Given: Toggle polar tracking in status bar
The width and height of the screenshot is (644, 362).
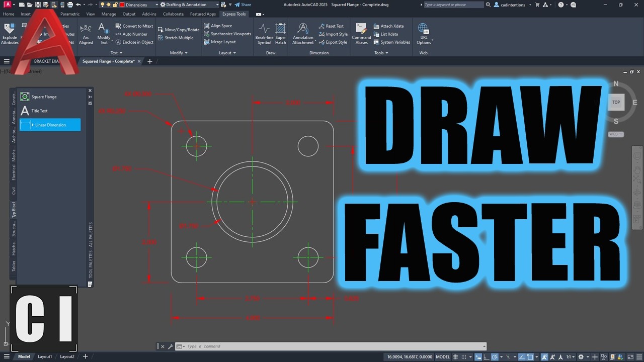Looking at the screenshot, I should click(x=495, y=356).
